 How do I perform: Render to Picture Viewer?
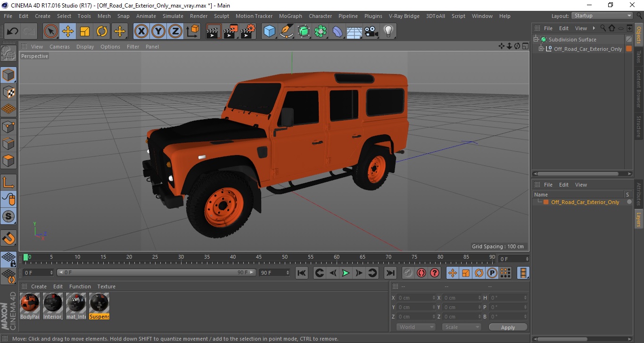[x=231, y=32]
